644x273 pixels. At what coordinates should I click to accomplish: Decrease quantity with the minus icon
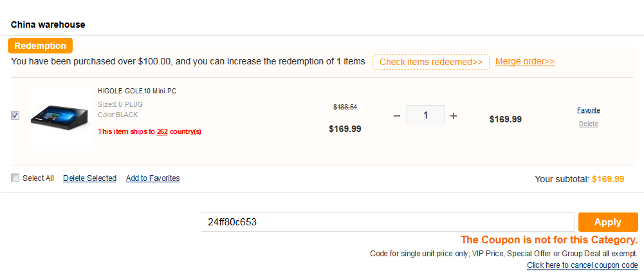pyautogui.click(x=396, y=116)
